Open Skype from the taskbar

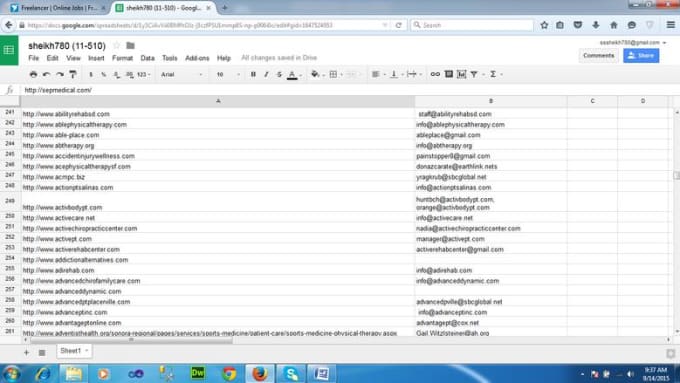291,373
